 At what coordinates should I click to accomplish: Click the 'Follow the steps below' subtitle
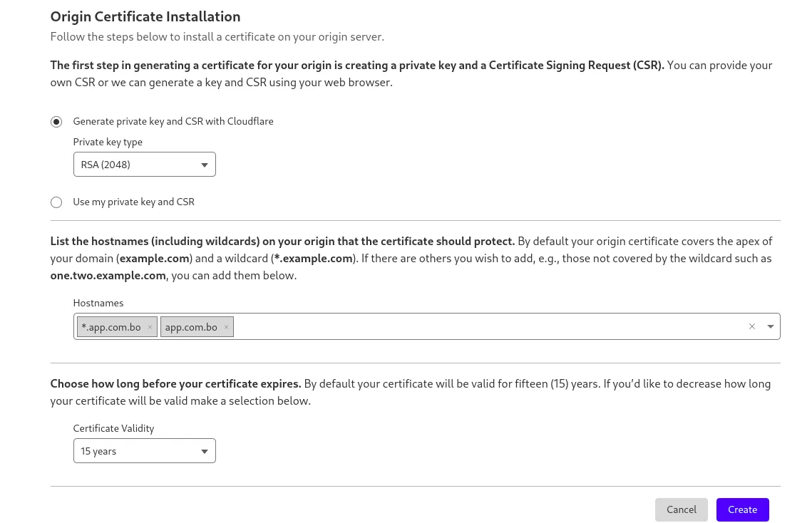tap(217, 37)
